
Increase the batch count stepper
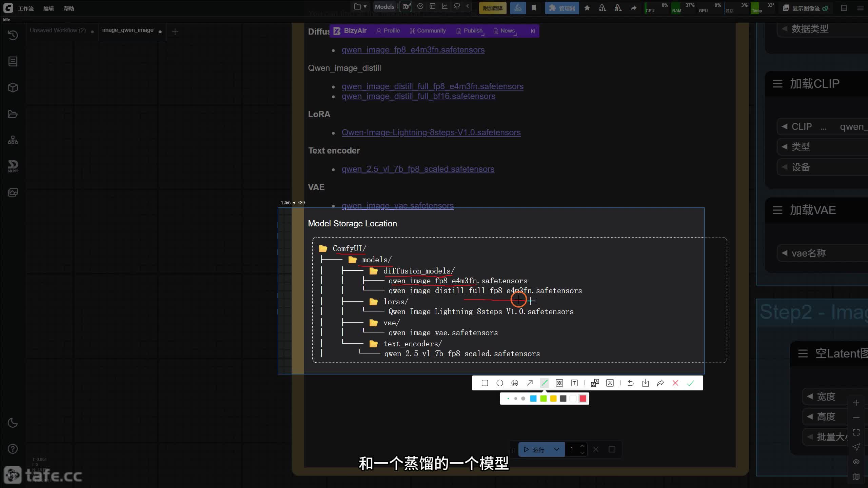(x=582, y=446)
